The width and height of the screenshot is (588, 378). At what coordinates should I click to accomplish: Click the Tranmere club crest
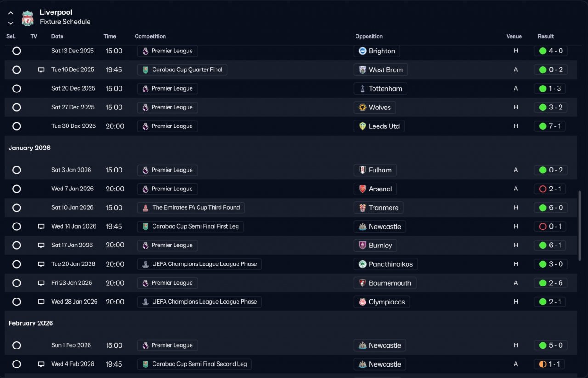pyautogui.click(x=362, y=208)
